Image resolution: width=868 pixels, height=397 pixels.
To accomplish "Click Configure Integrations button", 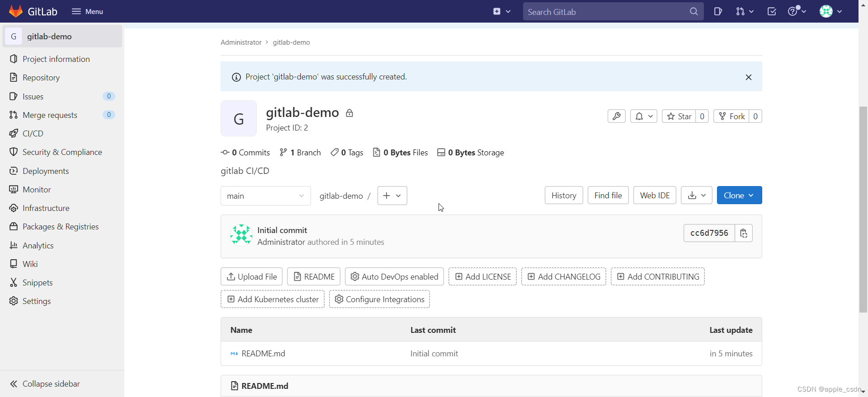I will click(379, 299).
